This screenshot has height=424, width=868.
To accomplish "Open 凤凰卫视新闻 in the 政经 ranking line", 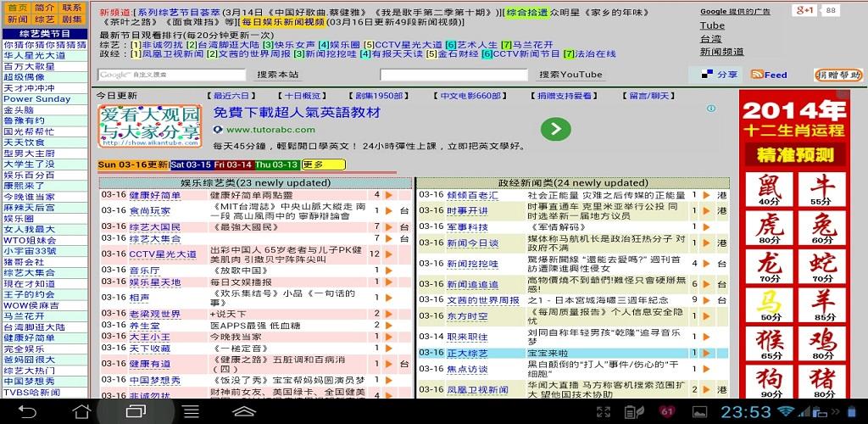I will point(173,54).
